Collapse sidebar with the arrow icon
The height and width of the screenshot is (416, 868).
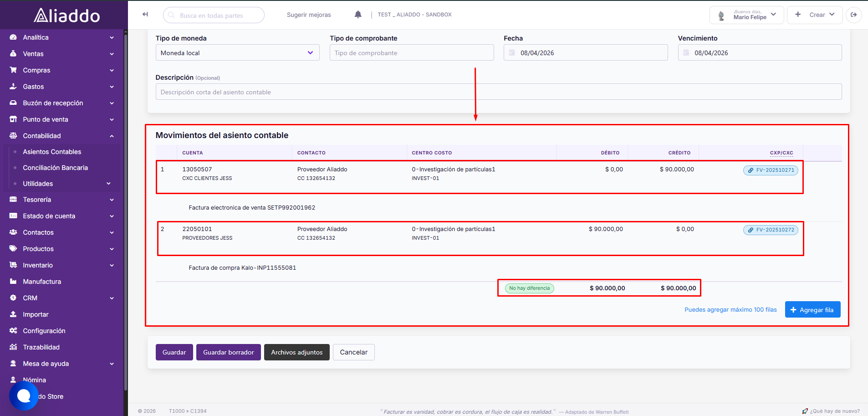[145, 15]
